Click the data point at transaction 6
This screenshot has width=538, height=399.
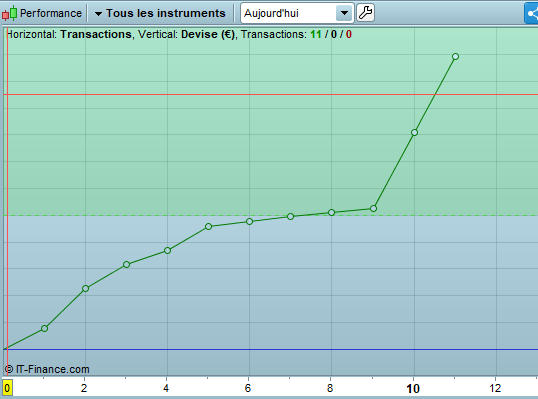pos(249,222)
